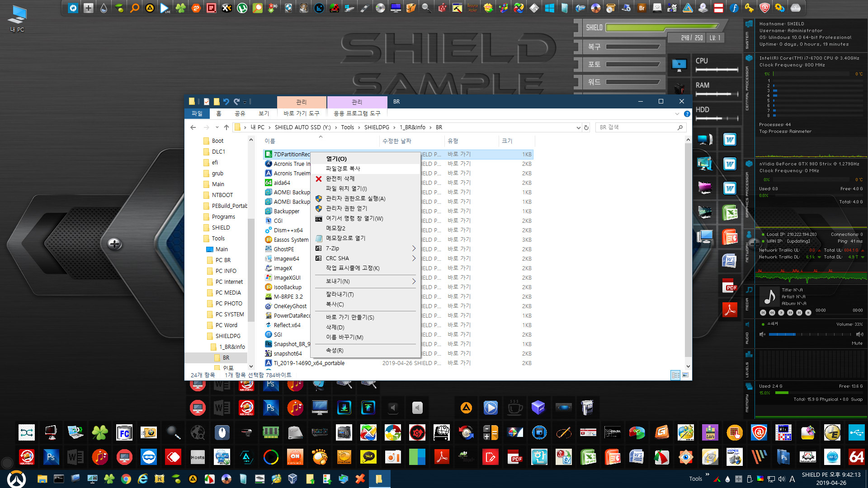Screen dimensions: 868x488
Task: Choose 속성(R) from context menu
Action: [x=366, y=351]
